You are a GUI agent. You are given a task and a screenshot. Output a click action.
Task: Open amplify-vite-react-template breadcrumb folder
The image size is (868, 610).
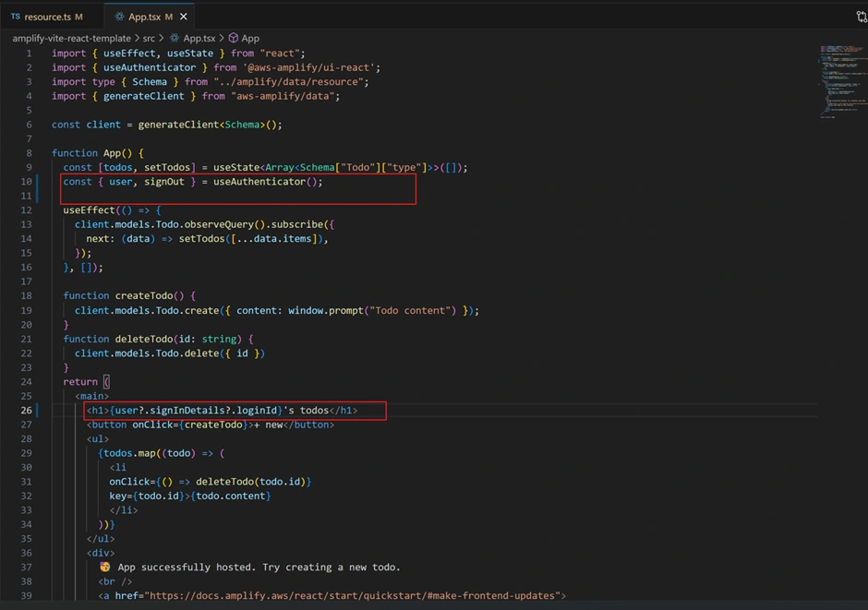pyautogui.click(x=73, y=38)
